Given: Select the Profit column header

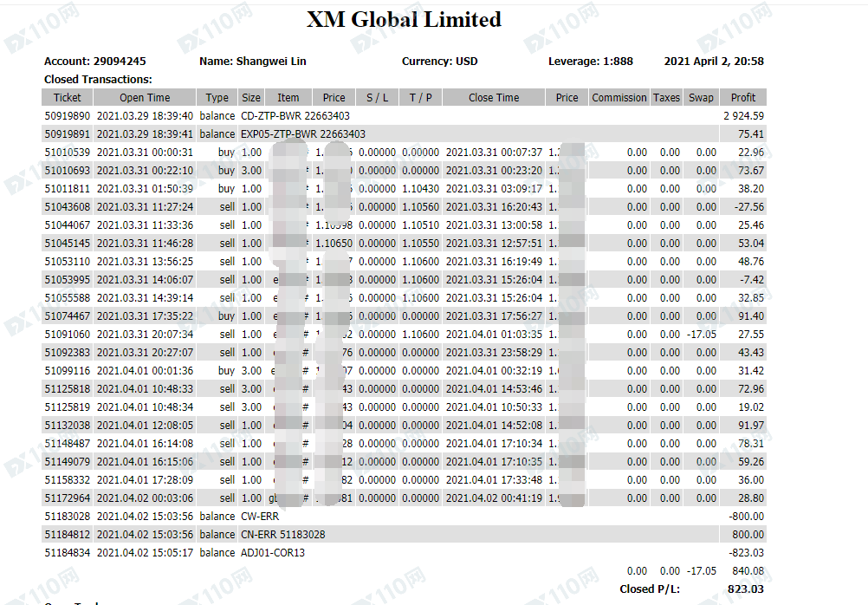Looking at the screenshot, I should click(x=743, y=97).
